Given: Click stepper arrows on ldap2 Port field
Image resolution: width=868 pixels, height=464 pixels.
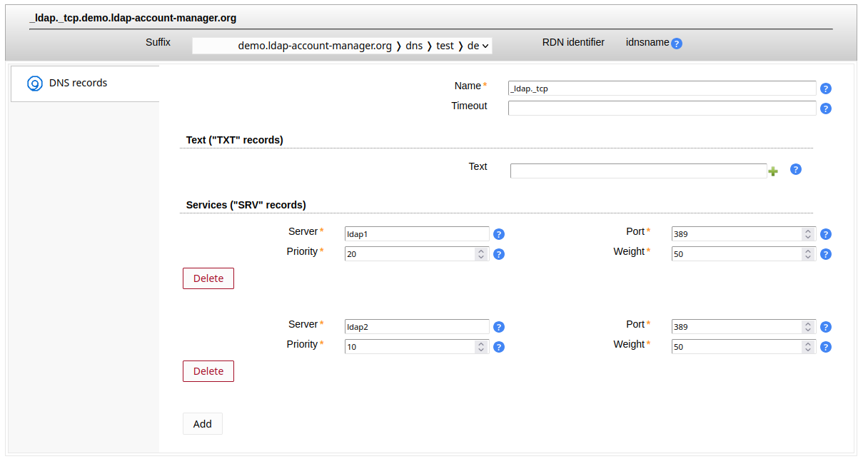Looking at the screenshot, I should (x=807, y=327).
